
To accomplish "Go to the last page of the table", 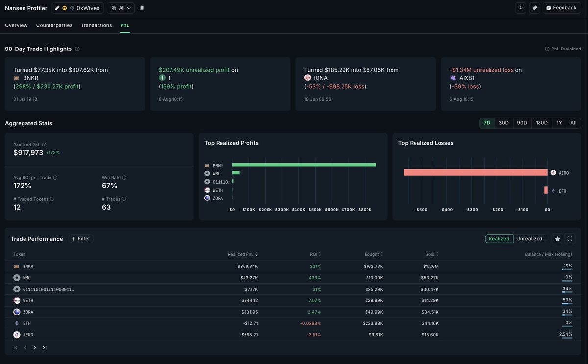I will 45,348.
